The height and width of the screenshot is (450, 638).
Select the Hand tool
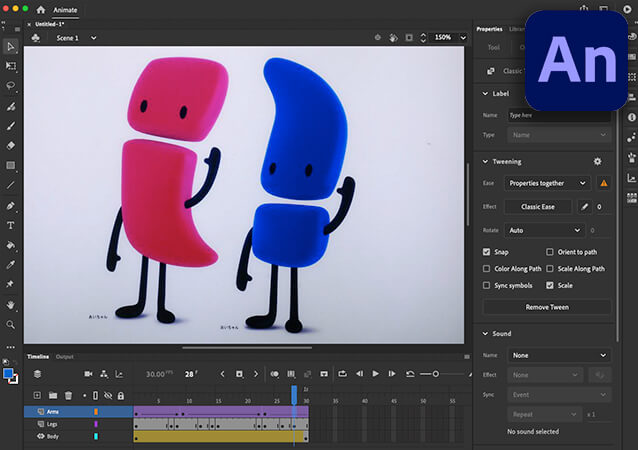click(11, 305)
